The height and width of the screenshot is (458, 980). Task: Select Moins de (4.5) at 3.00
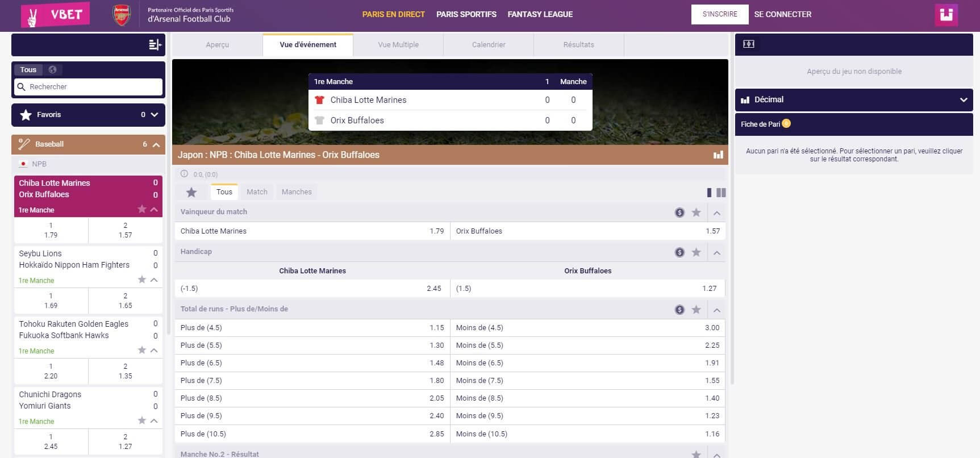tap(588, 328)
